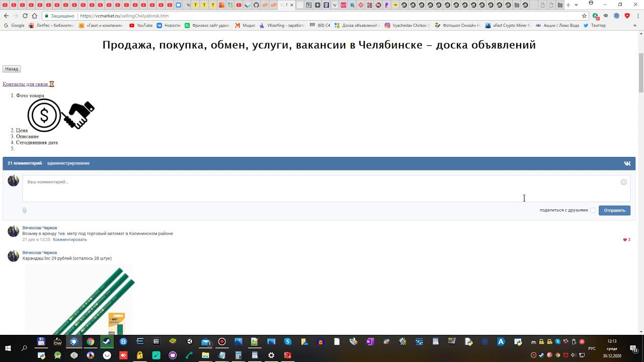Open the Новости bookmark
644x362 pixels.
[168, 25]
